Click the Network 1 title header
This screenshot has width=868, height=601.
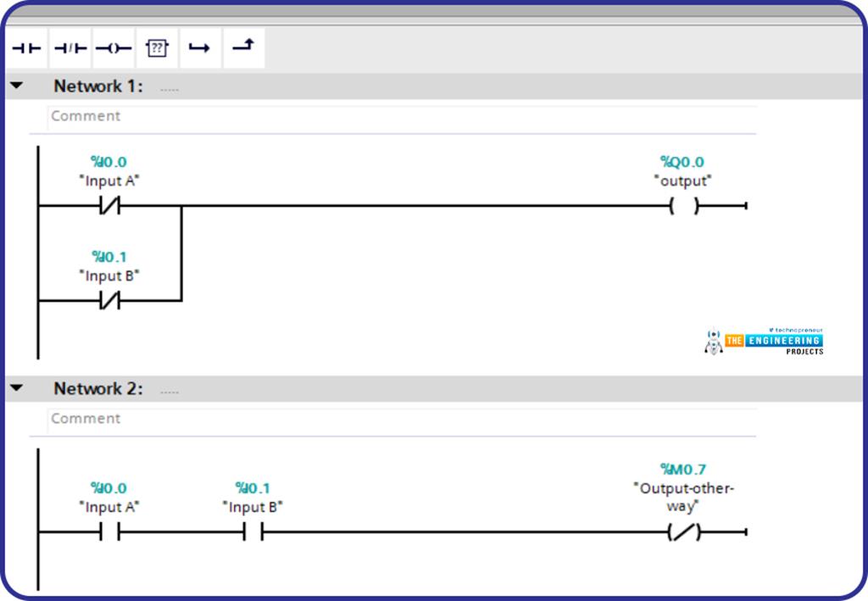click(x=98, y=86)
